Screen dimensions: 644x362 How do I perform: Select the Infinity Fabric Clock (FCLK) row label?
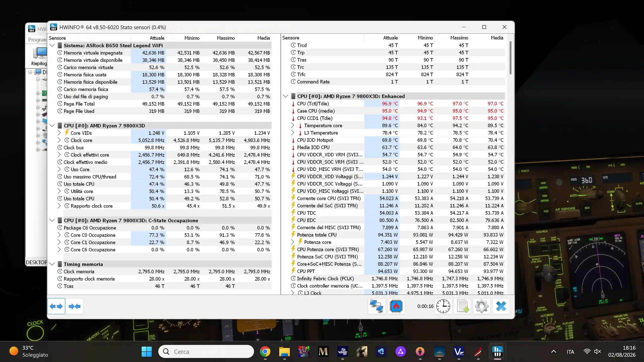coord(325,279)
